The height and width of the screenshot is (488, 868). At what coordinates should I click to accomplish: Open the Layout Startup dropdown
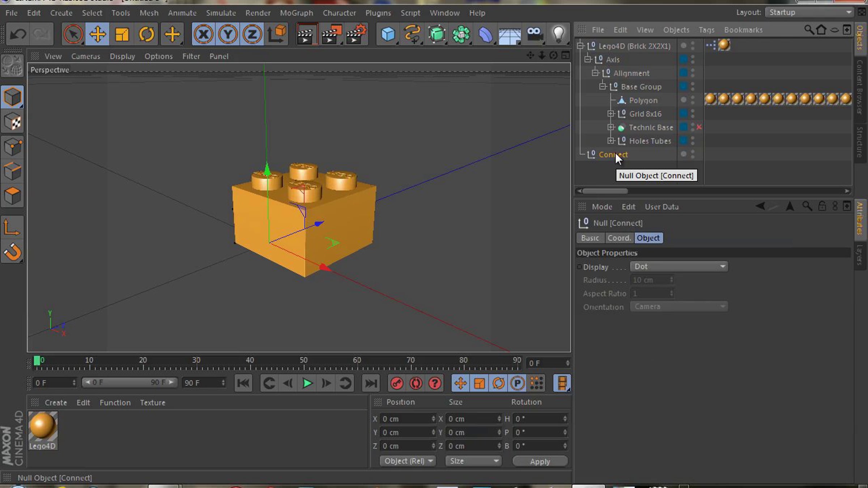tap(809, 12)
